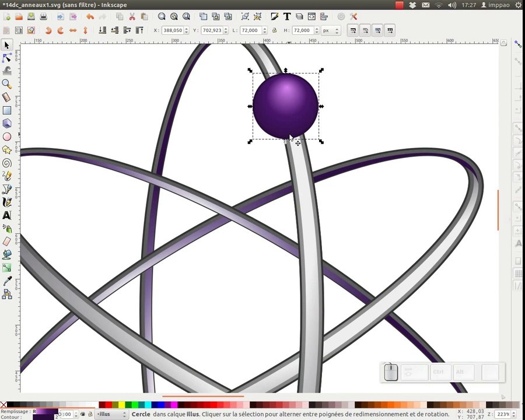
Task: Open the Layers dialog icon
Action: point(299,16)
